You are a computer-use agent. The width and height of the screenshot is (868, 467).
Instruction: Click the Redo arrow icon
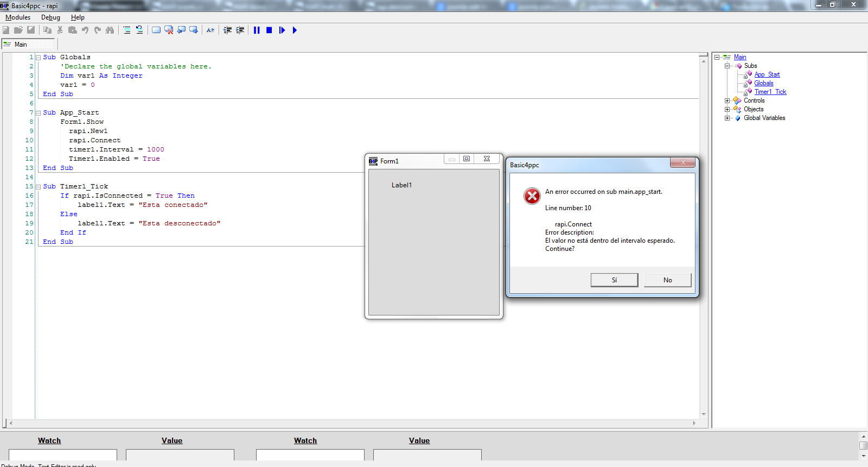(98, 30)
